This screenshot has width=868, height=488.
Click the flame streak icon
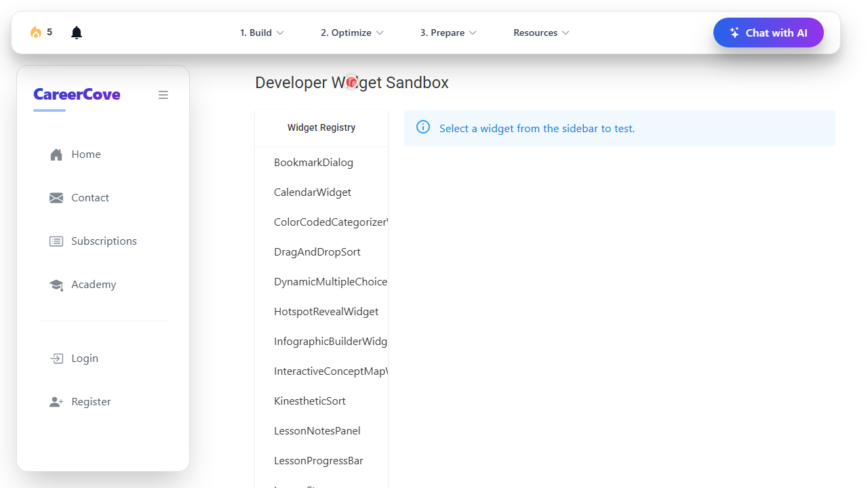coord(36,33)
